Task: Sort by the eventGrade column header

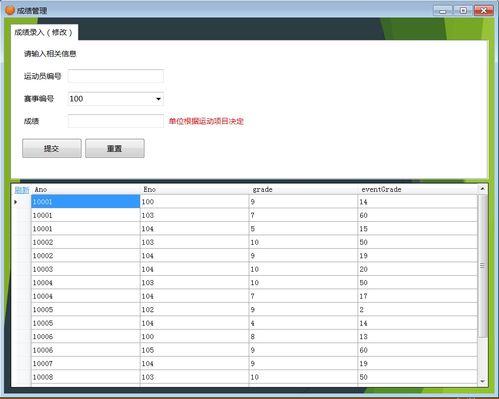Action: (x=418, y=190)
